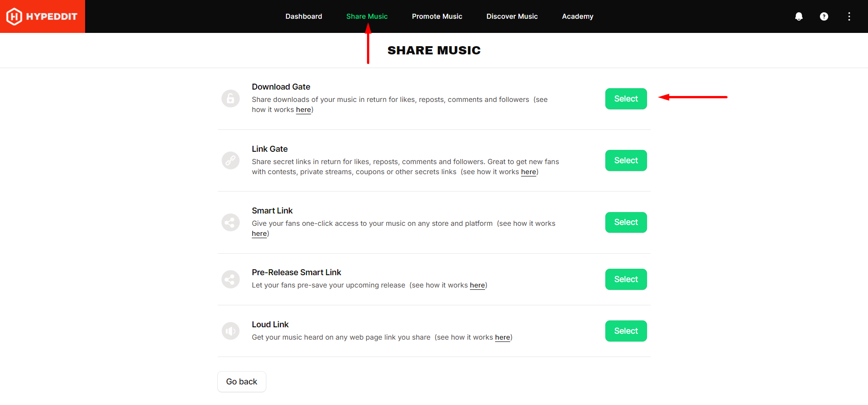The height and width of the screenshot is (405, 868).
Task: Open Discover Music in navigation
Action: click(512, 16)
